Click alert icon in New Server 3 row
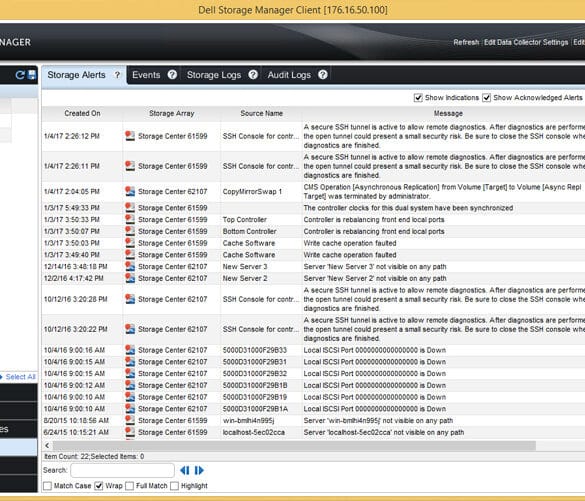 coord(130,266)
